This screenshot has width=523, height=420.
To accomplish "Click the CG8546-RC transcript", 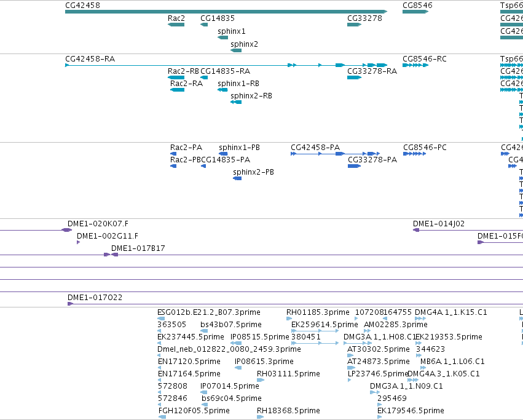I will pos(415,65).
